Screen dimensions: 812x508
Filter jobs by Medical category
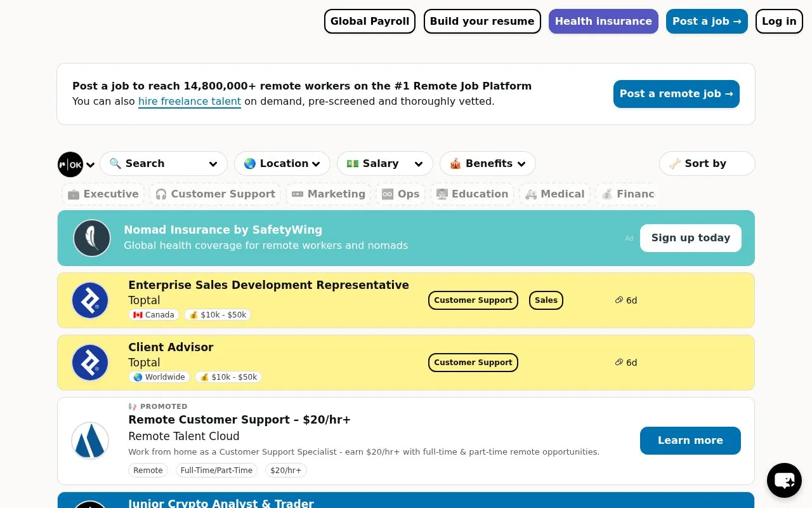[555, 194]
